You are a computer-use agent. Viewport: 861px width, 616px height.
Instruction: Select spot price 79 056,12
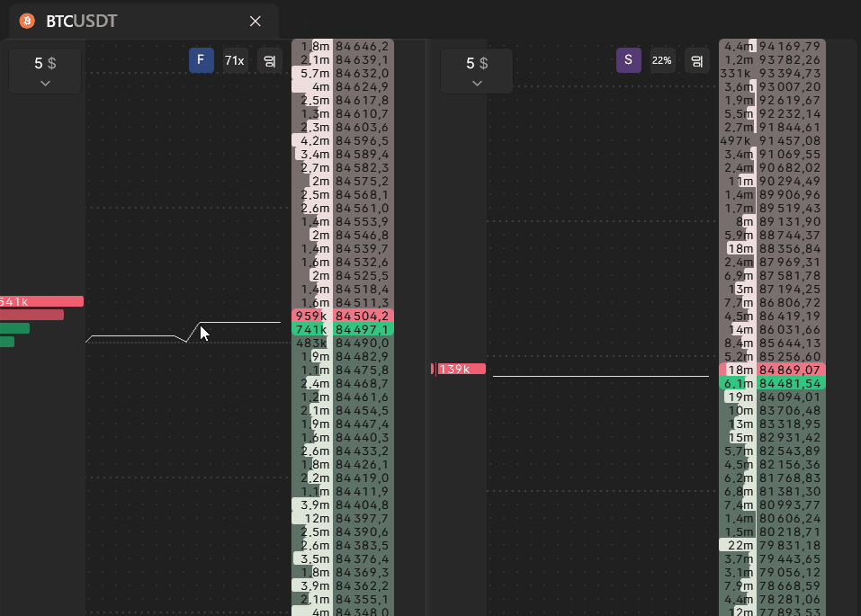coord(791,573)
